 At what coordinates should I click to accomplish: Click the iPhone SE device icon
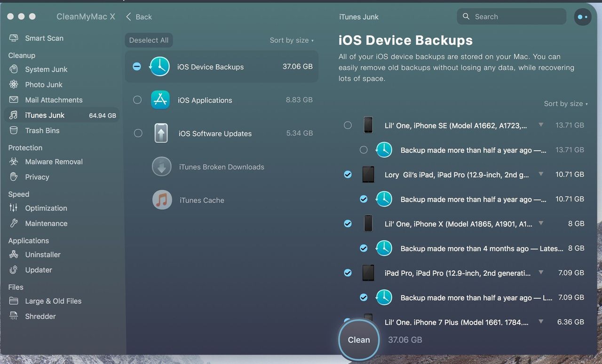click(368, 125)
